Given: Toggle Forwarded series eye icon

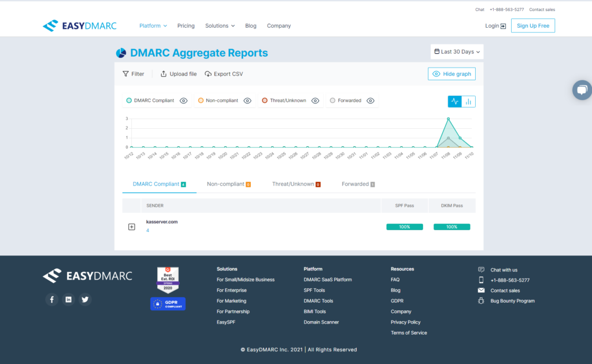Looking at the screenshot, I should pos(371,101).
